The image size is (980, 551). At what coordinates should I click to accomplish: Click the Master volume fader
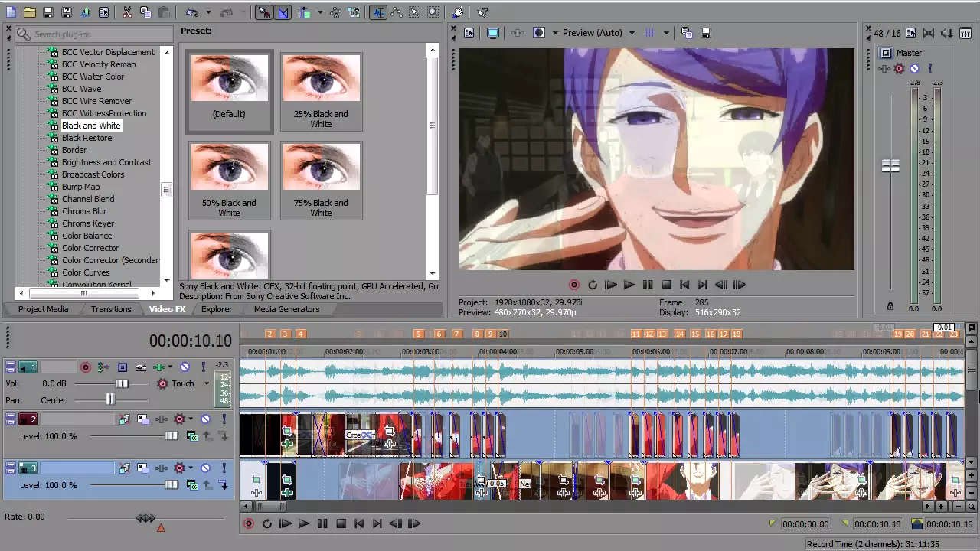pos(890,166)
